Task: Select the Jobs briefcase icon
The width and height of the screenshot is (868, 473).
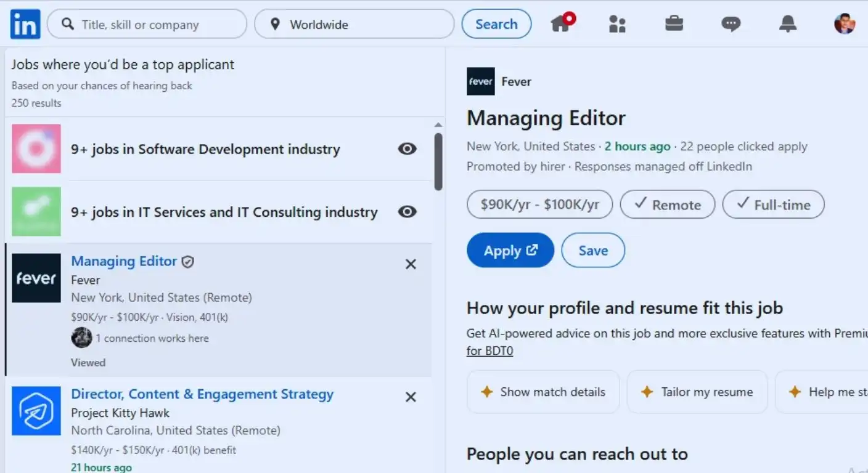Action: [674, 23]
